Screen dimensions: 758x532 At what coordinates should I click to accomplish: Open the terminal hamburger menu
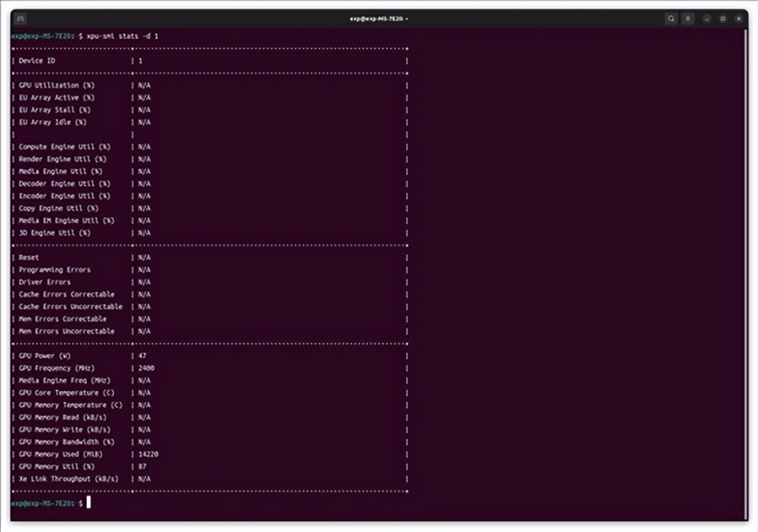pos(688,19)
